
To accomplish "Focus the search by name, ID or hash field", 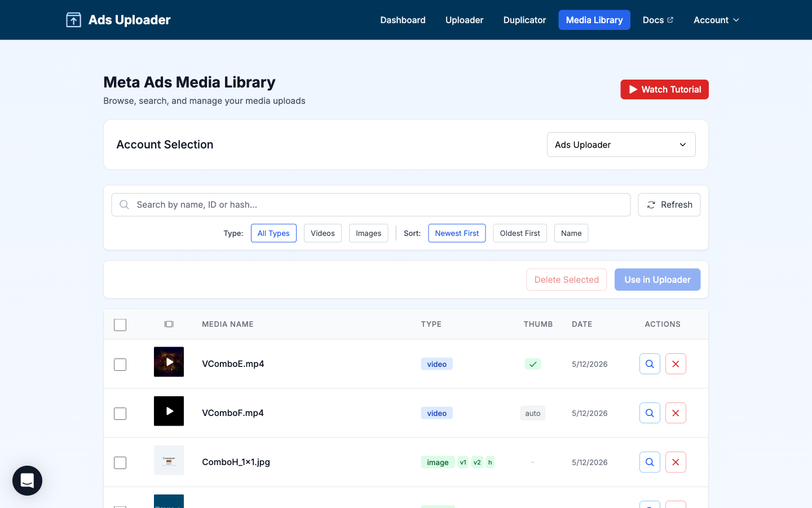I will (x=371, y=204).
